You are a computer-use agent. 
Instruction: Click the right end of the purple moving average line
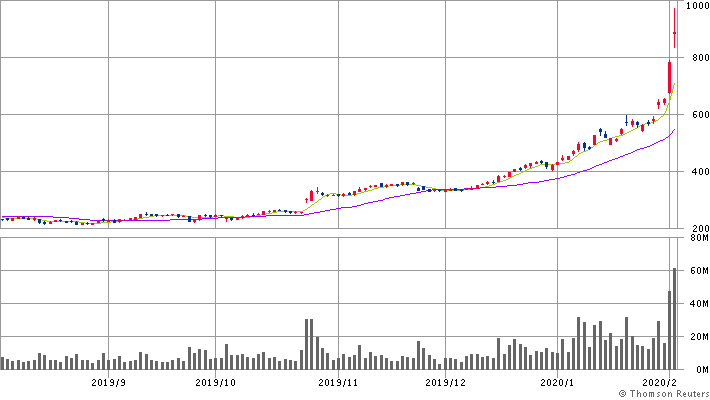point(674,130)
